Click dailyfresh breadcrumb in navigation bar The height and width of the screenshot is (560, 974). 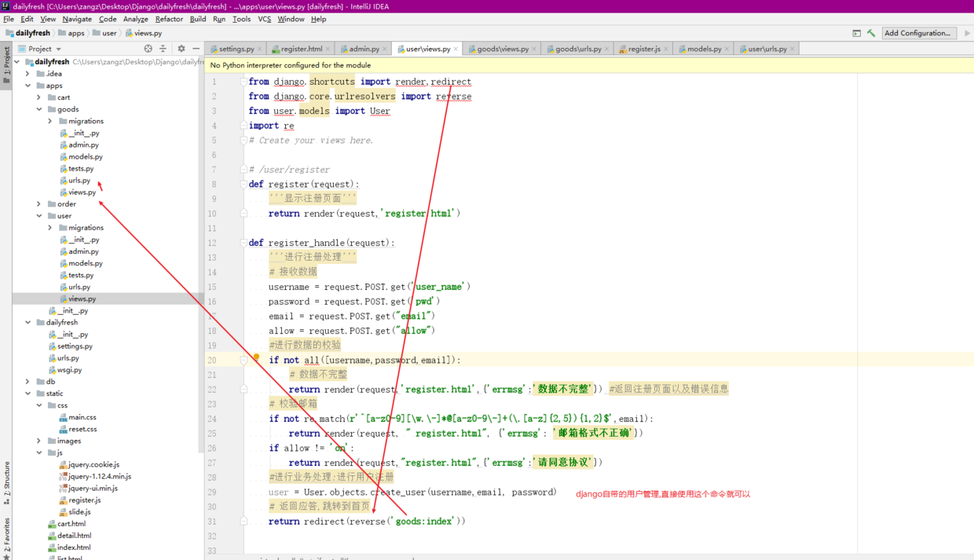(x=27, y=33)
